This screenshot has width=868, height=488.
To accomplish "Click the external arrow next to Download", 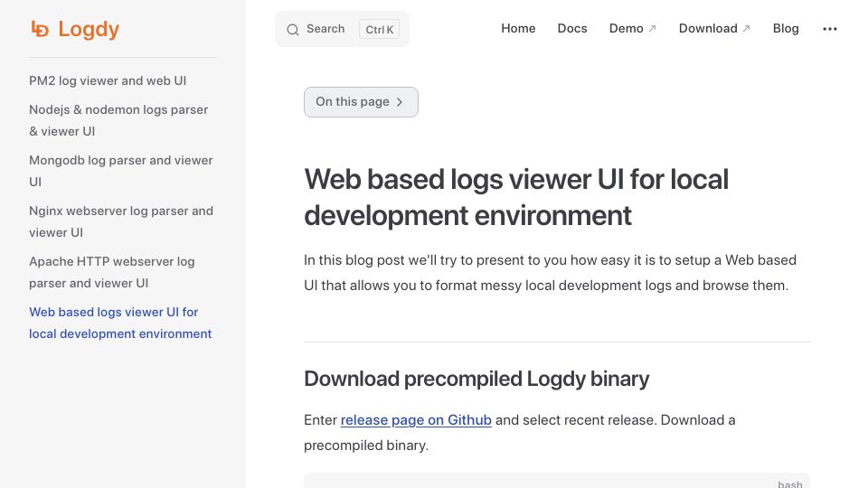I will pyautogui.click(x=746, y=29).
